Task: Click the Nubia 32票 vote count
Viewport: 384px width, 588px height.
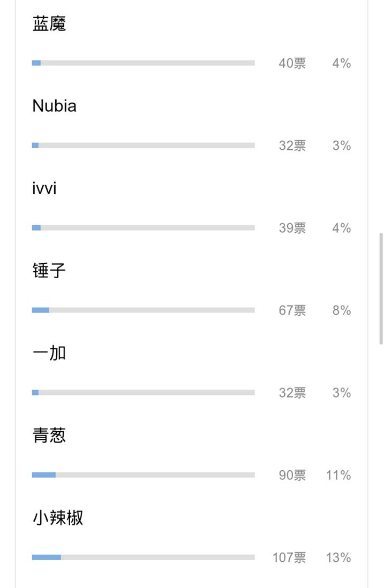Action: pos(292,145)
